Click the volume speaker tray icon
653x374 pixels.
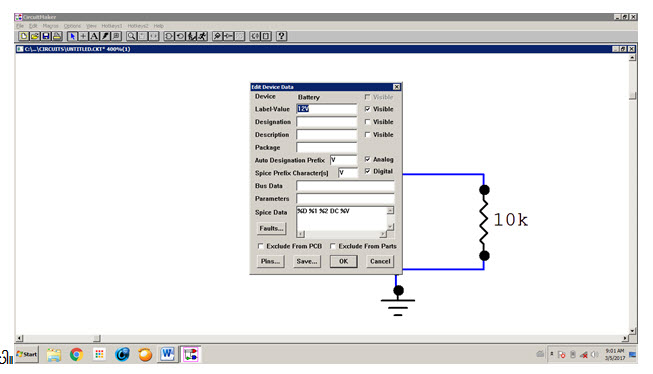(x=595, y=354)
